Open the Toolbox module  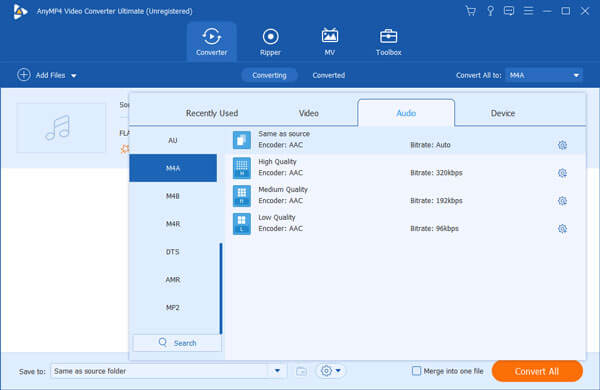point(388,41)
